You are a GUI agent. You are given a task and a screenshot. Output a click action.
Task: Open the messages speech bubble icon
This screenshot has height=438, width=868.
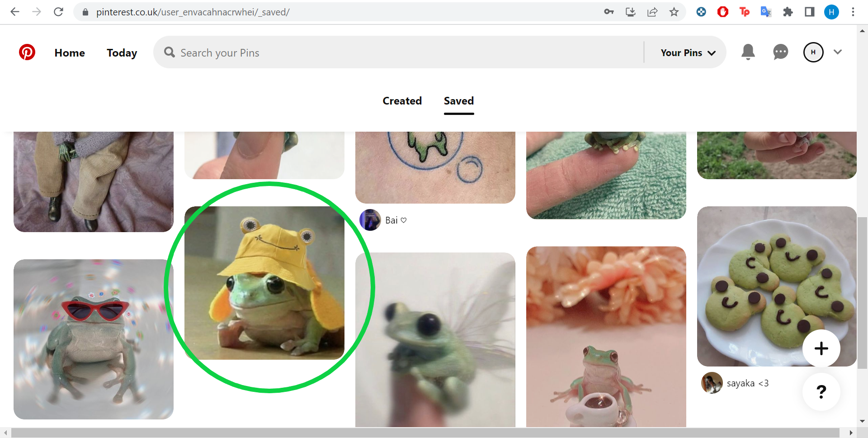click(x=780, y=52)
